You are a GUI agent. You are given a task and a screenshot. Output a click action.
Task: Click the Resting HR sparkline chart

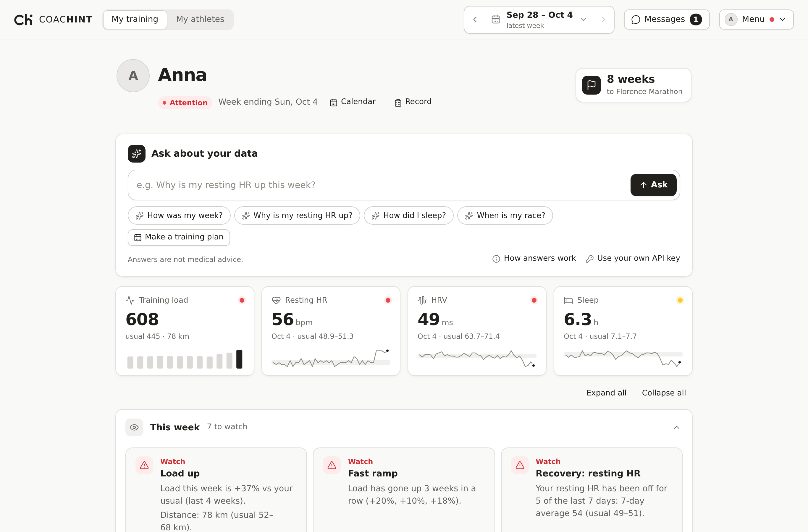[331, 358]
